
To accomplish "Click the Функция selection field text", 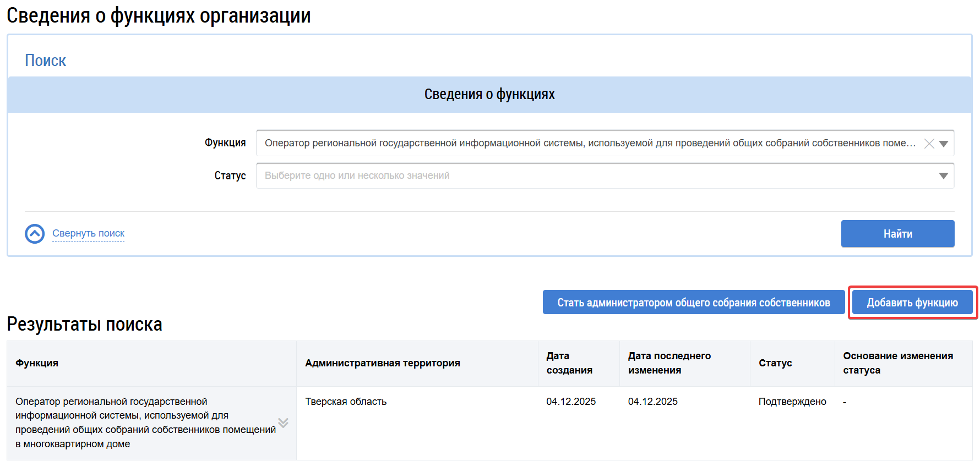I will 589,143.
